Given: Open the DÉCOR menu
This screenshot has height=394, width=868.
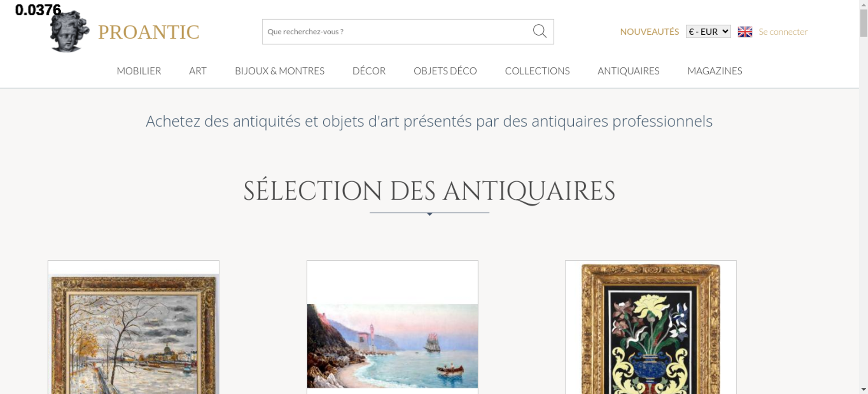Looking at the screenshot, I should tap(369, 71).
